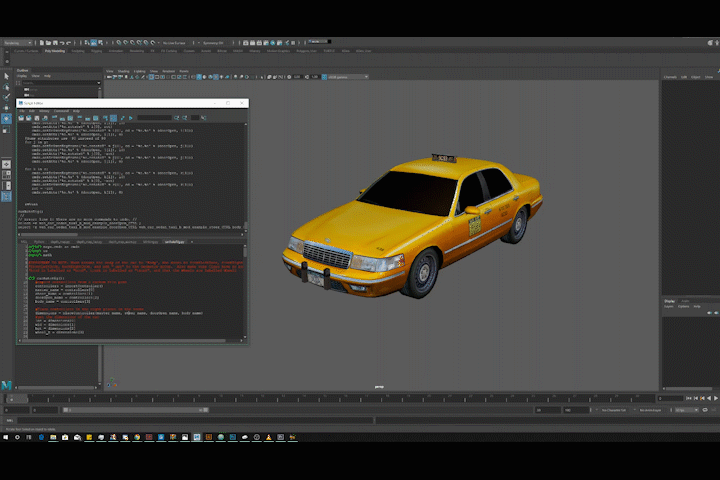Switch to Python tab in Script Editor
The height and width of the screenshot is (480, 720).
(39, 242)
